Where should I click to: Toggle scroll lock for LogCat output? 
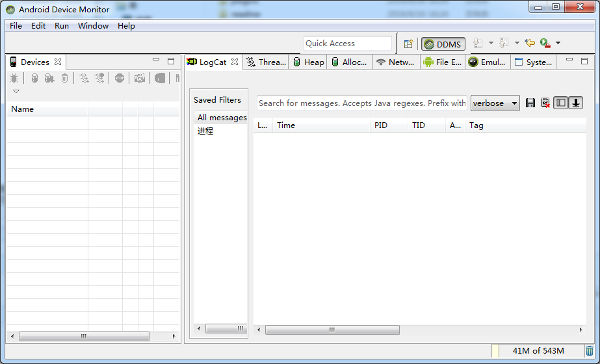point(576,103)
